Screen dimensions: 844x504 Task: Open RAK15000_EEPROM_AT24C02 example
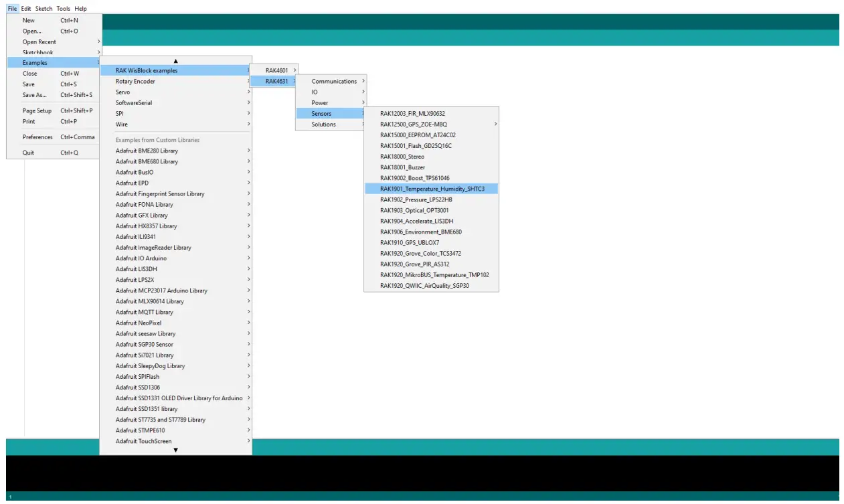(x=431, y=135)
